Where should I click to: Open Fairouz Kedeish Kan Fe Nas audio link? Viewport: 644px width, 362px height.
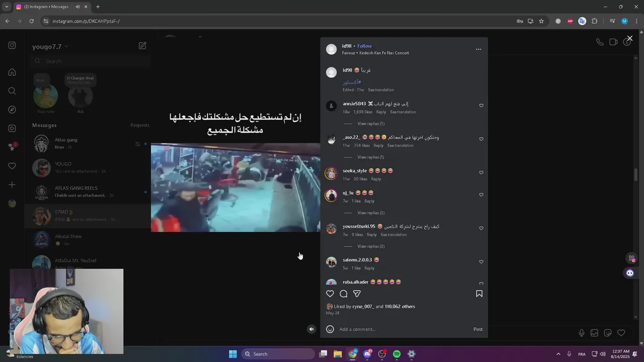click(x=375, y=53)
